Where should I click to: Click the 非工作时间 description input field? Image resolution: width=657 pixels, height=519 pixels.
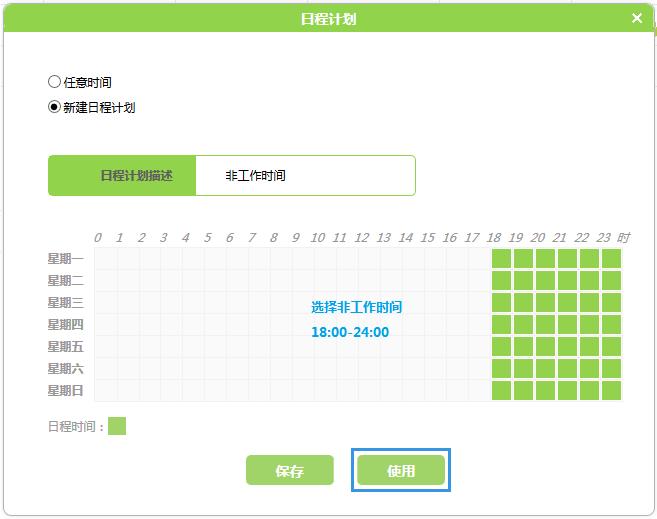pyautogui.click(x=304, y=175)
